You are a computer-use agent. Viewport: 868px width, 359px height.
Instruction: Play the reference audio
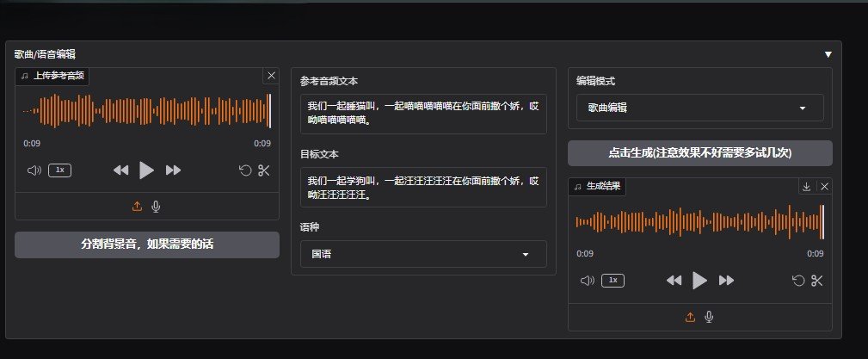(146, 170)
